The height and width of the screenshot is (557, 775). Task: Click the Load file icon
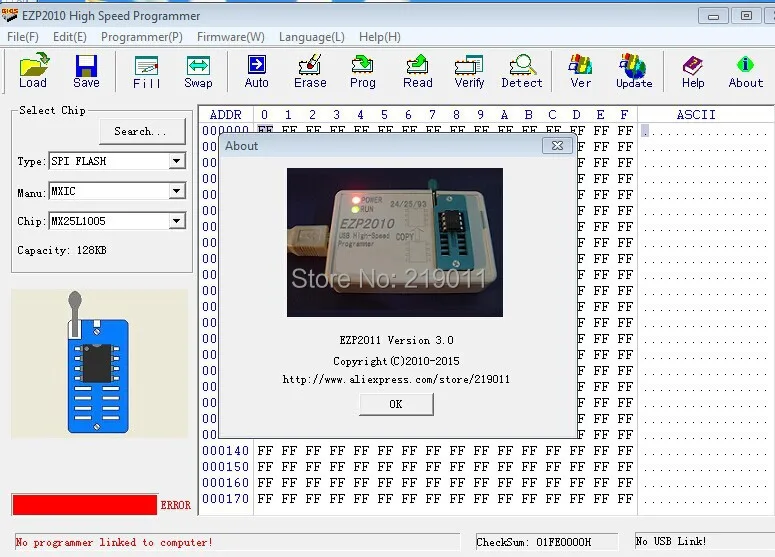pos(33,71)
